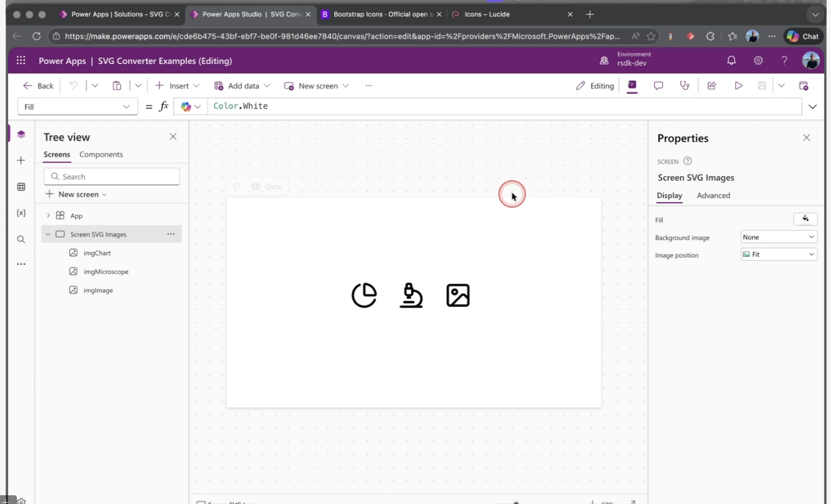
Task: Switch to the Advanced properties tab
Action: 713,195
